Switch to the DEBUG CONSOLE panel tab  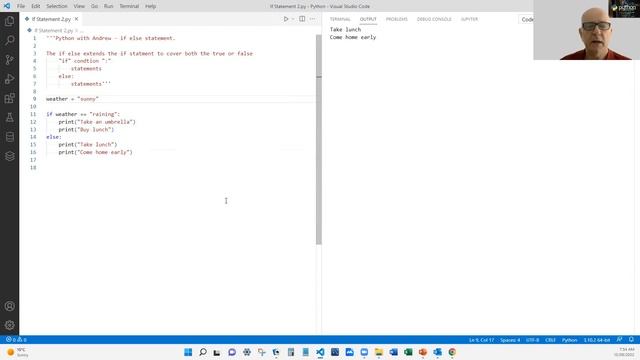point(434,19)
